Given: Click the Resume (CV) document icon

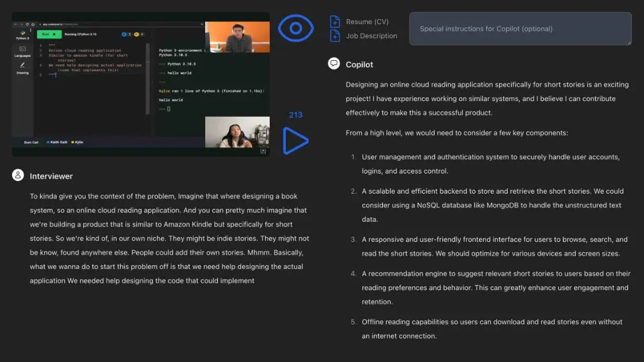Looking at the screenshot, I should click(335, 21).
